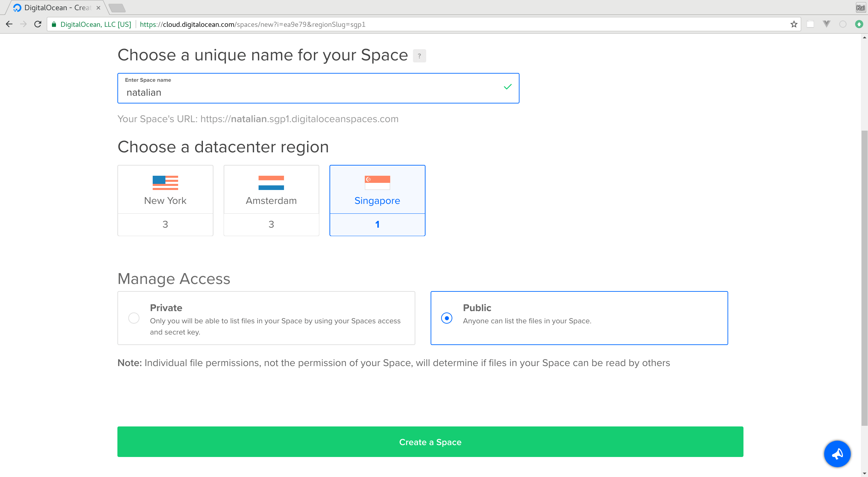Click the V-shaped extension icon in toolbar
Viewport: 868px width, 477px height.
827,24
